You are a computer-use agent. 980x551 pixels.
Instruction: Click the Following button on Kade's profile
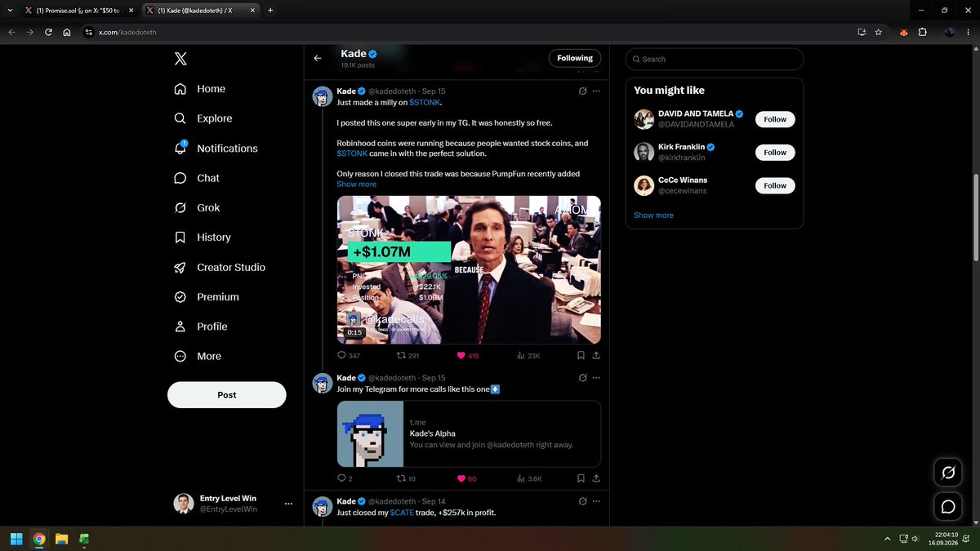(x=575, y=58)
